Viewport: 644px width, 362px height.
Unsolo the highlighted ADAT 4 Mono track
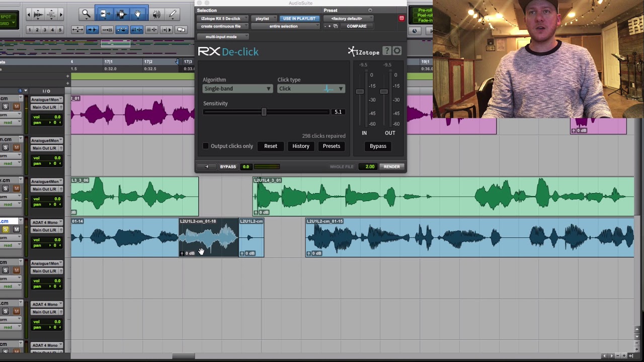pyautogui.click(x=6, y=229)
